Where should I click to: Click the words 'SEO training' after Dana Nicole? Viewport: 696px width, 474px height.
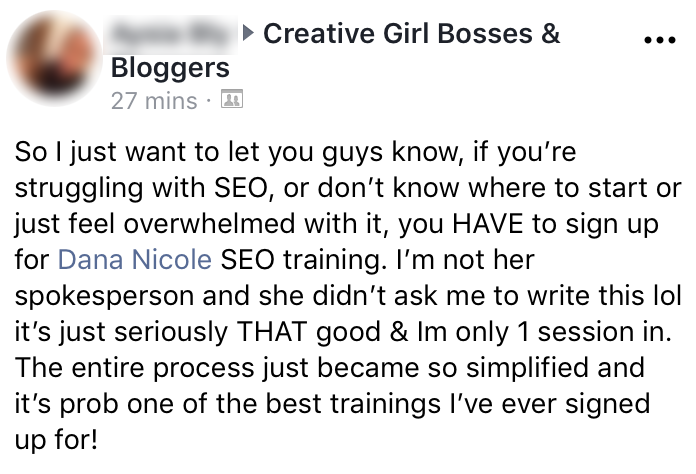(x=301, y=260)
